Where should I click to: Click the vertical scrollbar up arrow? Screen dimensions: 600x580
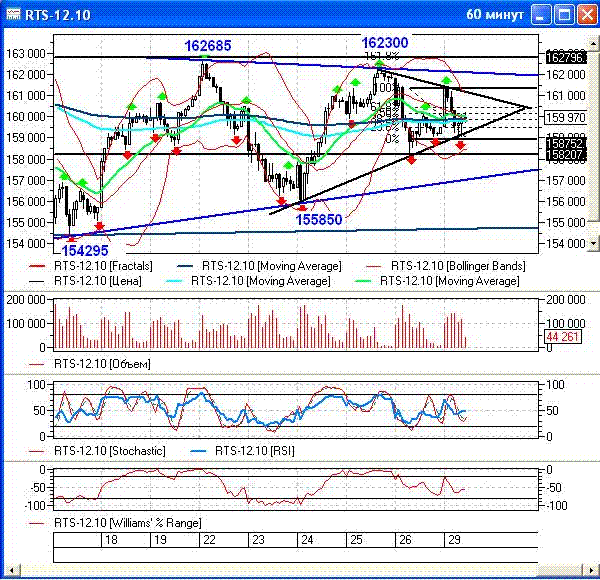coord(593,43)
